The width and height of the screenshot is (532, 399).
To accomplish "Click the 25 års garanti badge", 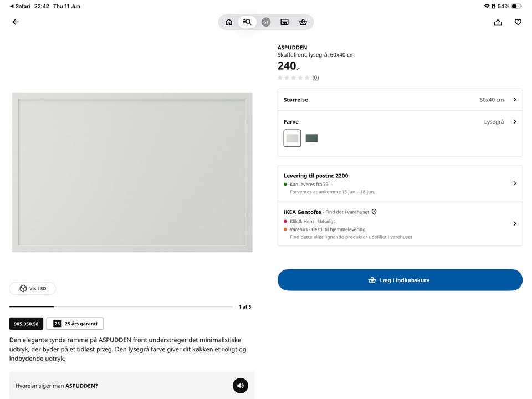I will (x=75, y=324).
